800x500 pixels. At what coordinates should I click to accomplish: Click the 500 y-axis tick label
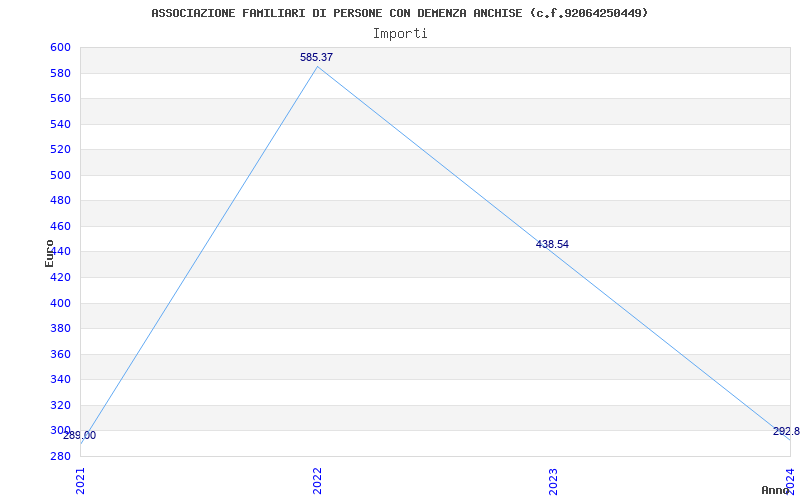click(60, 176)
